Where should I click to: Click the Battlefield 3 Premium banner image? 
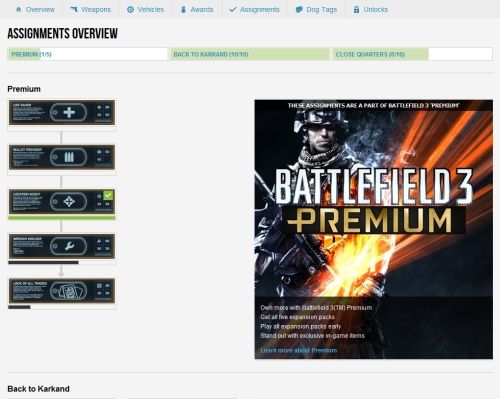(x=374, y=229)
